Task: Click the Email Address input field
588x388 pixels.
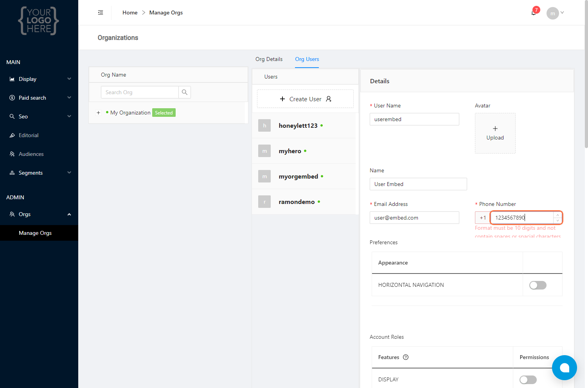Action: point(414,218)
